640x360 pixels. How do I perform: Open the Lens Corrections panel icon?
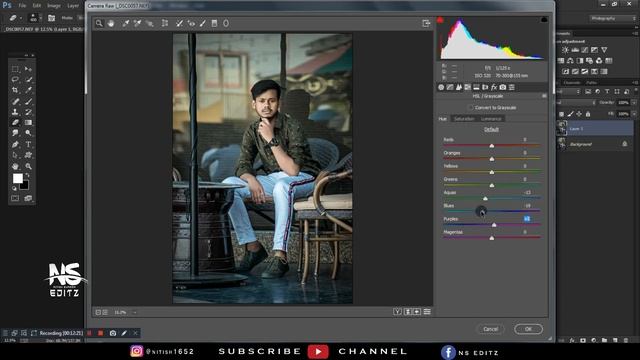coord(485,87)
